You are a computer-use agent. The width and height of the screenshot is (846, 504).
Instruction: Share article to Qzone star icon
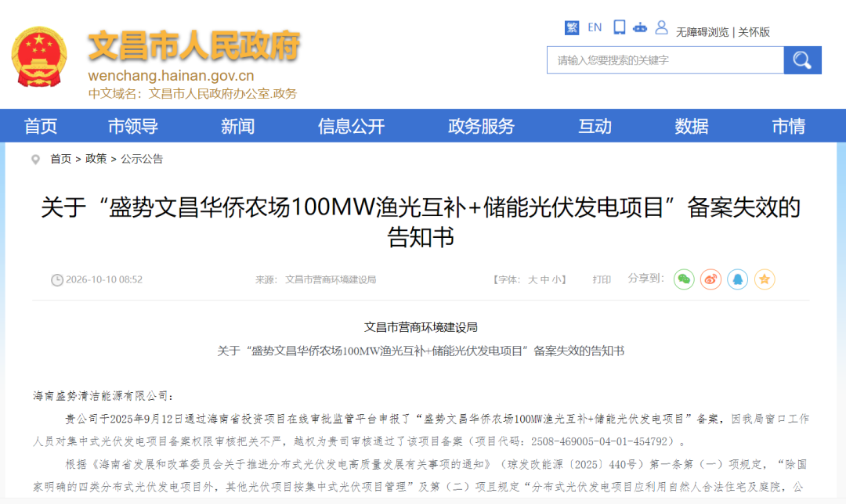point(765,279)
